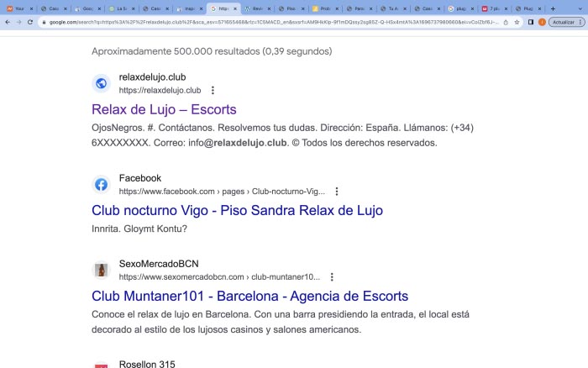
Task: Click the facebook.com breadcrumb URL
Action: 222,192
